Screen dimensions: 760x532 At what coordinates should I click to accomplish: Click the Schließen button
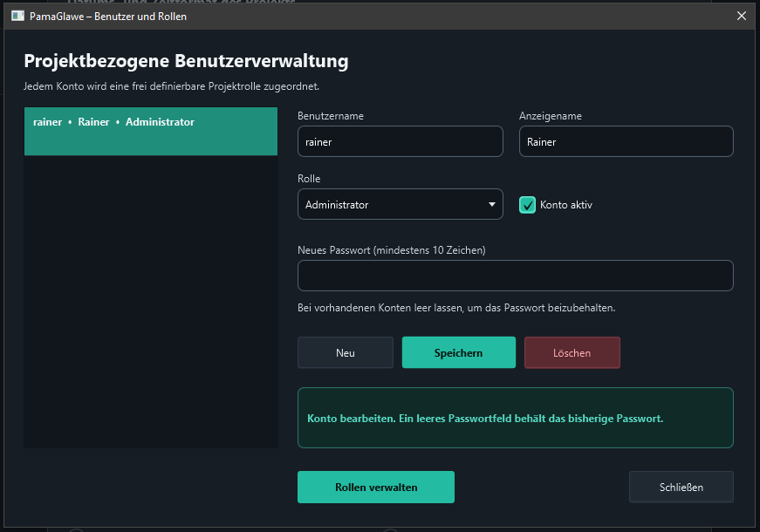(681, 487)
